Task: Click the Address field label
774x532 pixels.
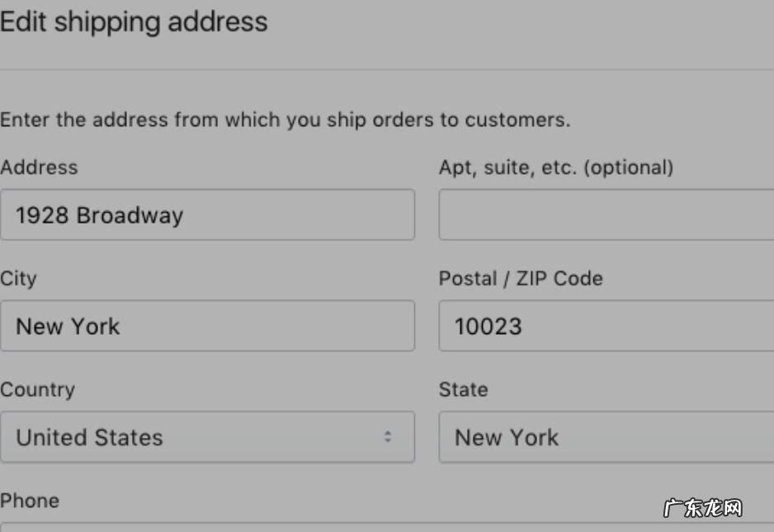Action: coord(39,167)
